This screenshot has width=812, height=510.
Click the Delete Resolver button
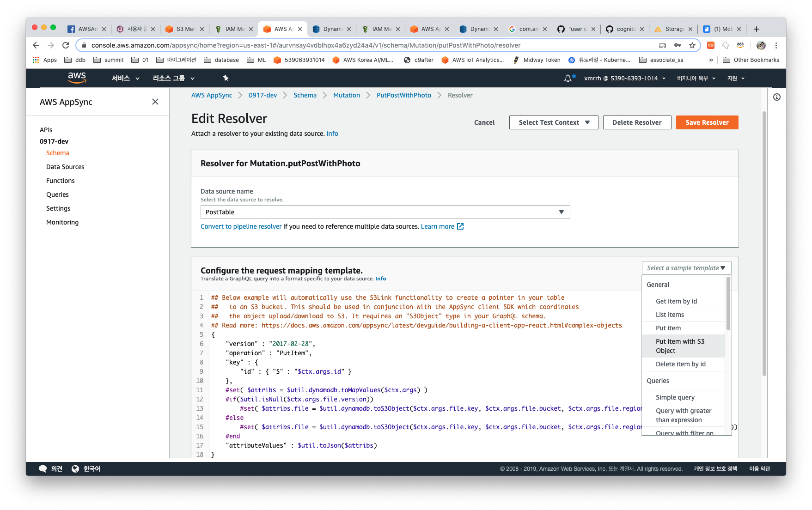(637, 122)
